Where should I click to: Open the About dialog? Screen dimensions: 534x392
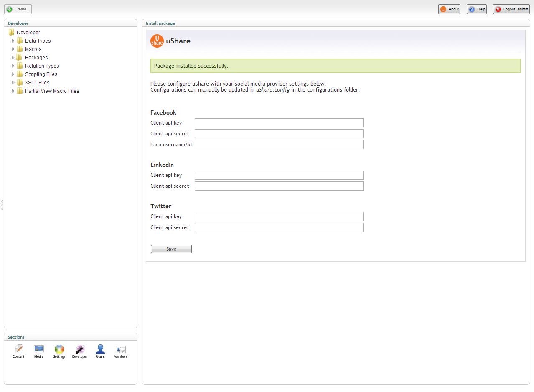tap(449, 9)
